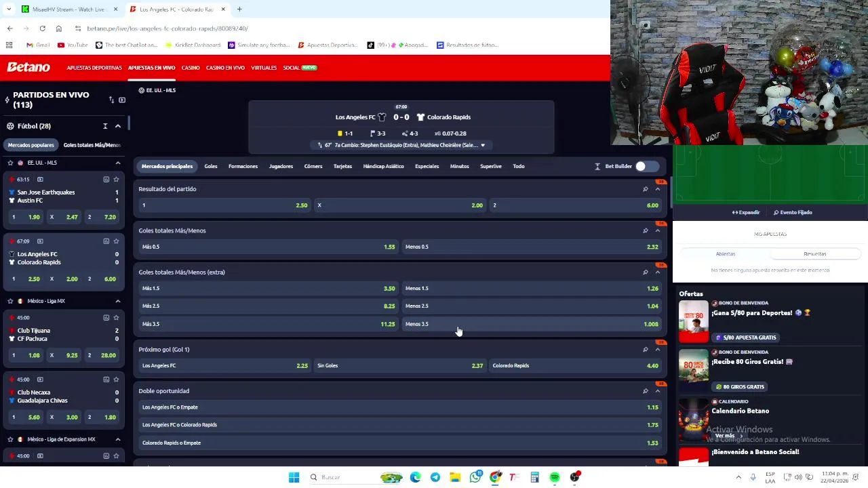Open the Goles market tab
This screenshot has height=488, width=868.
pyautogui.click(x=211, y=166)
